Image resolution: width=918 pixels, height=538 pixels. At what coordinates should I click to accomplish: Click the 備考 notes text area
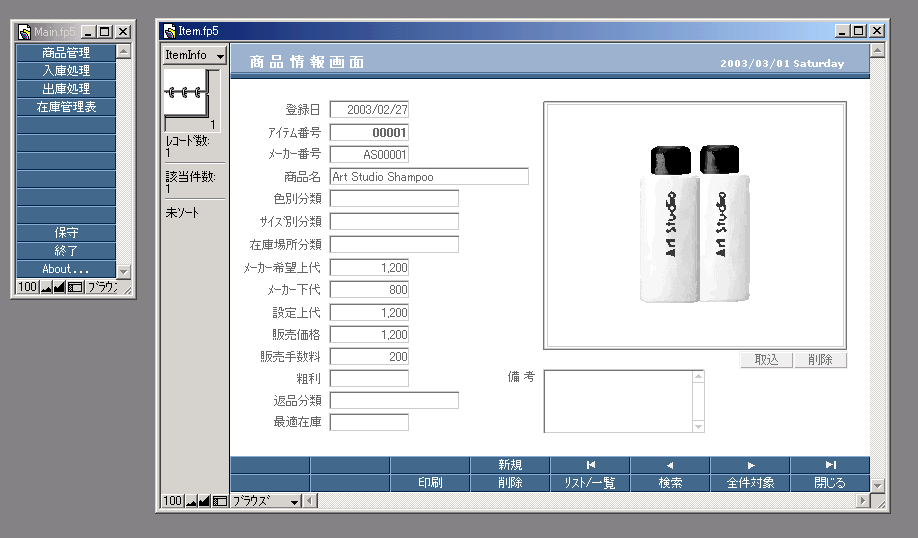(x=618, y=401)
